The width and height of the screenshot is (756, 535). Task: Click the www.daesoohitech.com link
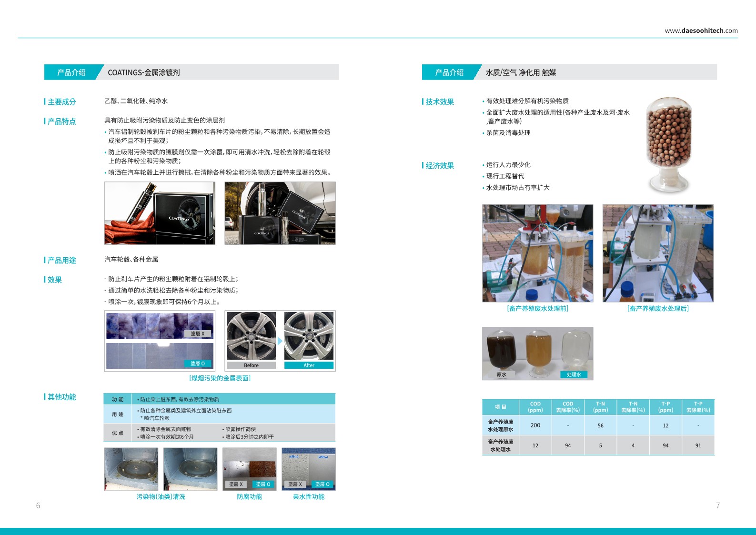click(x=701, y=30)
